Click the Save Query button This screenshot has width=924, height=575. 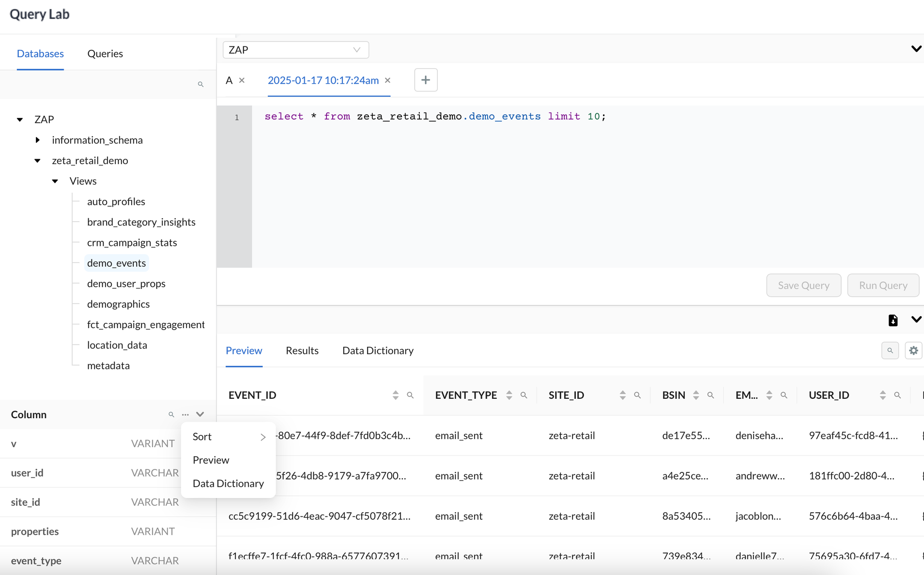tap(803, 285)
